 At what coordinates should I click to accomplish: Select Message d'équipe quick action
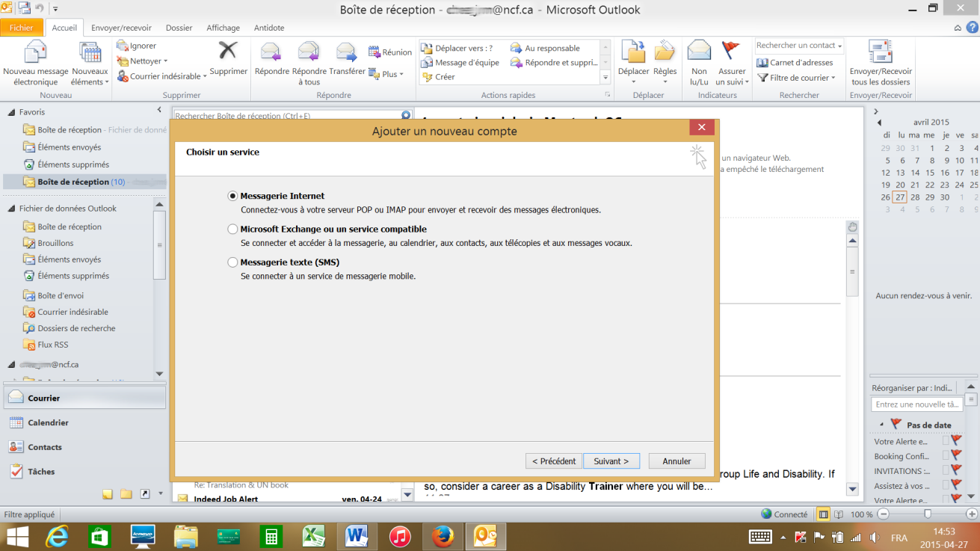click(460, 63)
